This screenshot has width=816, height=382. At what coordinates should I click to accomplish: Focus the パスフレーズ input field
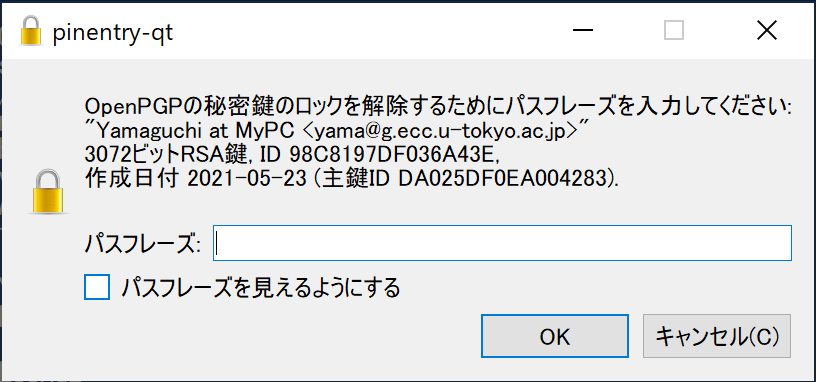[x=502, y=243]
